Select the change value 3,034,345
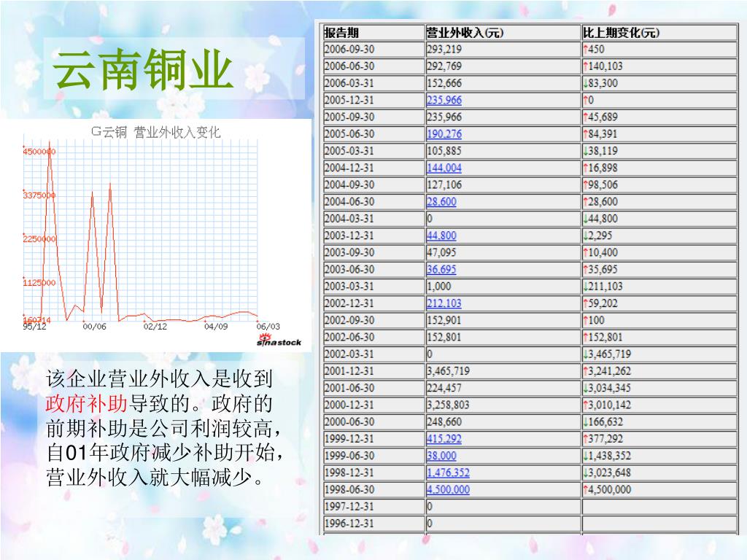 tap(609, 388)
